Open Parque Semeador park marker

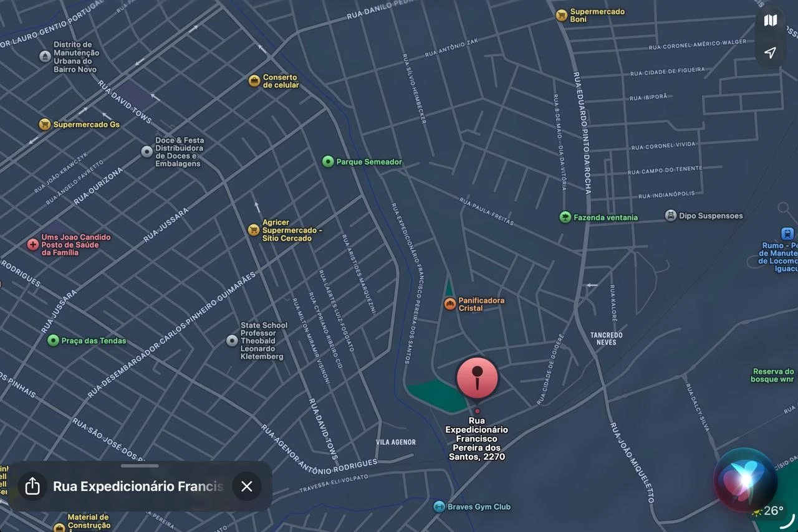tap(328, 162)
